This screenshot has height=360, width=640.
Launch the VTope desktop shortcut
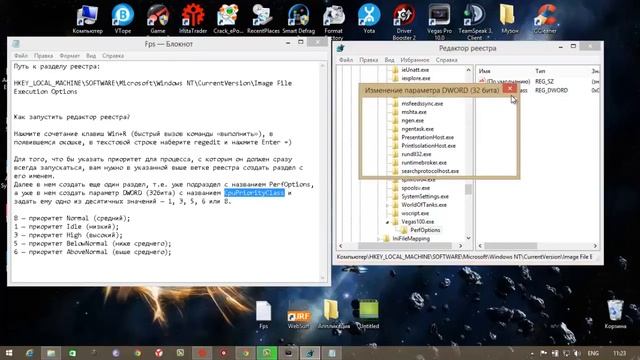122,18
